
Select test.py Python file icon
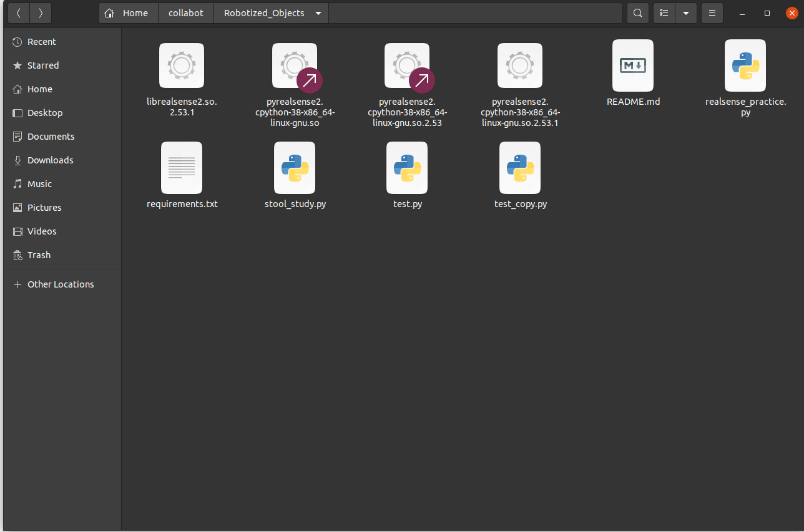point(407,168)
